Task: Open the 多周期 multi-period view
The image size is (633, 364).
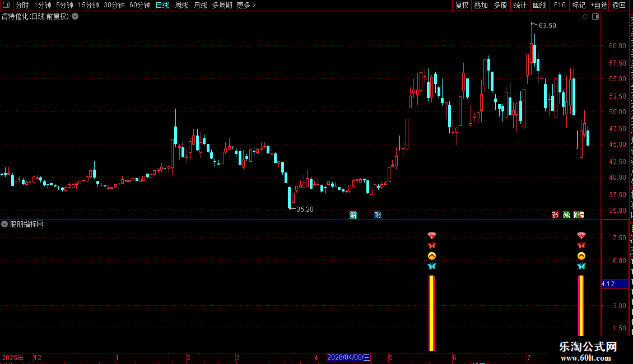Action: [x=222, y=5]
